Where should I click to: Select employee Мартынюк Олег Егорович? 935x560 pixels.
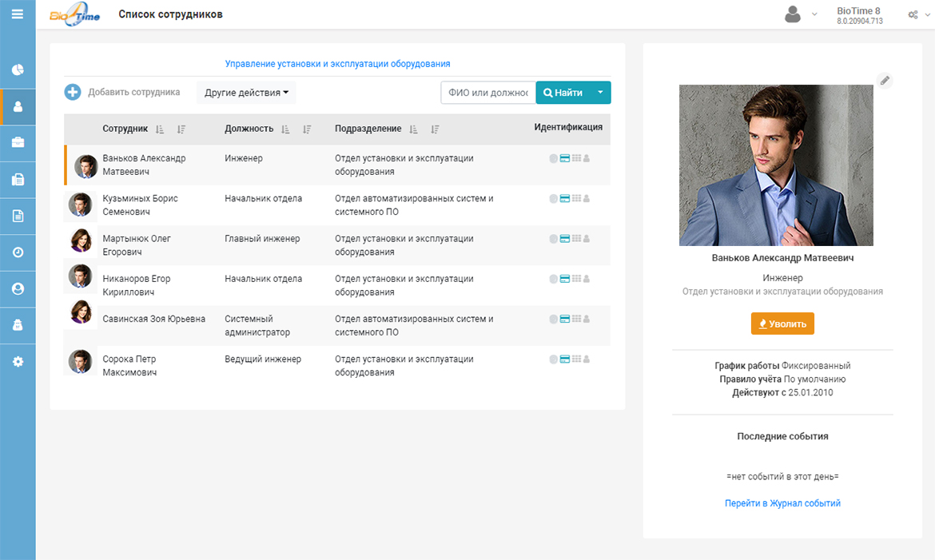coord(137,245)
